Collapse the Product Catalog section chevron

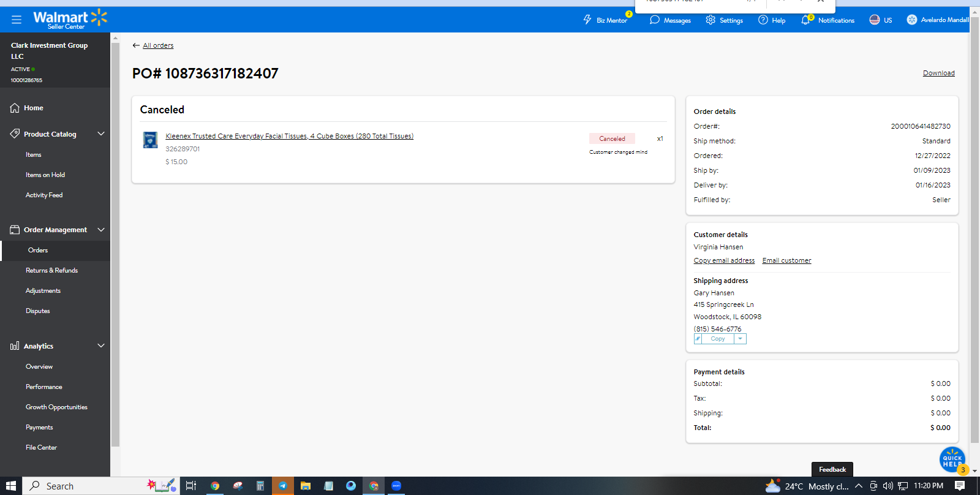101,134
